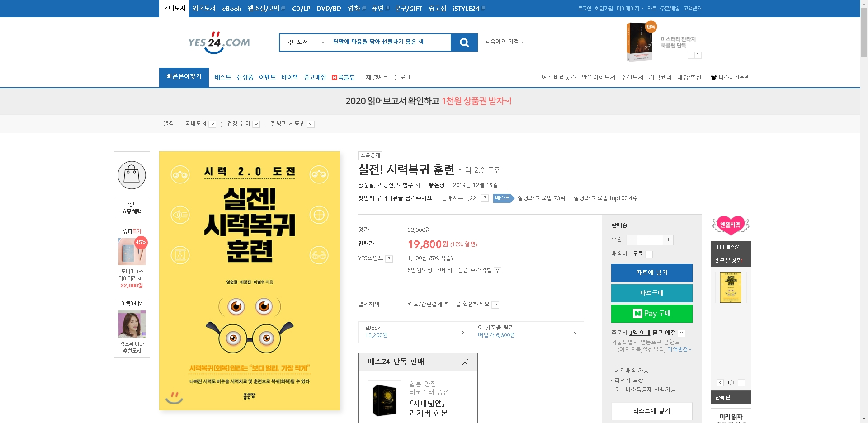Click the 미리읽자 side button
This screenshot has height=423, width=868.
(x=731, y=416)
